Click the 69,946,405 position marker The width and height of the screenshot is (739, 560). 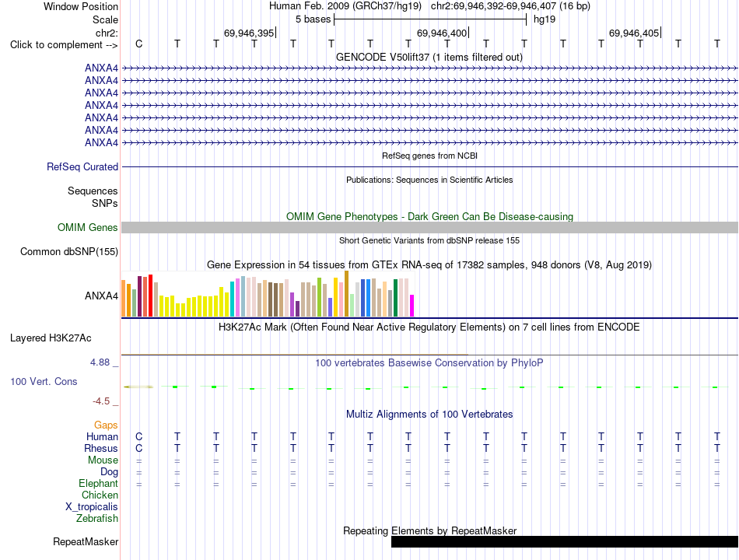[x=634, y=33]
